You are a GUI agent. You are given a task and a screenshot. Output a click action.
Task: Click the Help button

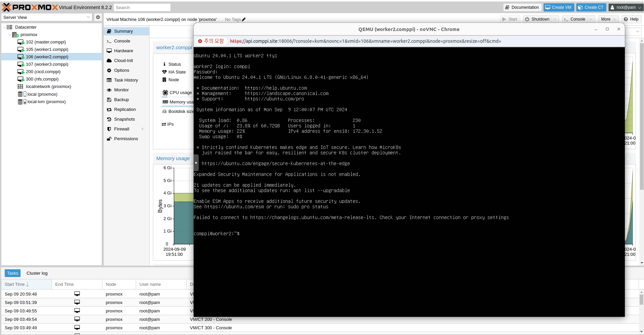coord(631,19)
